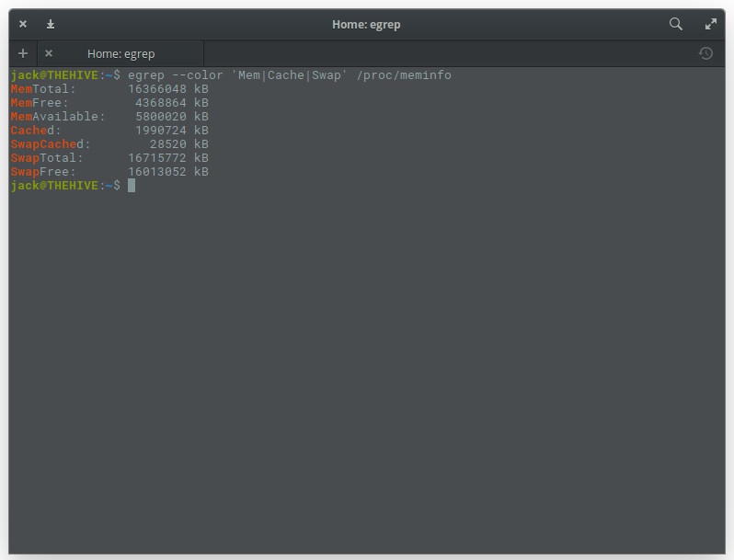The width and height of the screenshot is (734, 560).
Task: Close the terminal window
Action: tap(23, 24)
